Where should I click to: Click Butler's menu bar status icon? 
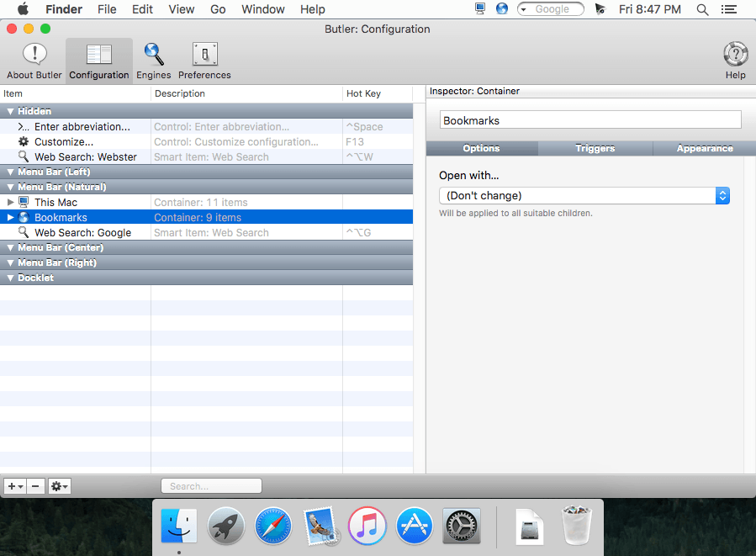(x=600, y=9)
